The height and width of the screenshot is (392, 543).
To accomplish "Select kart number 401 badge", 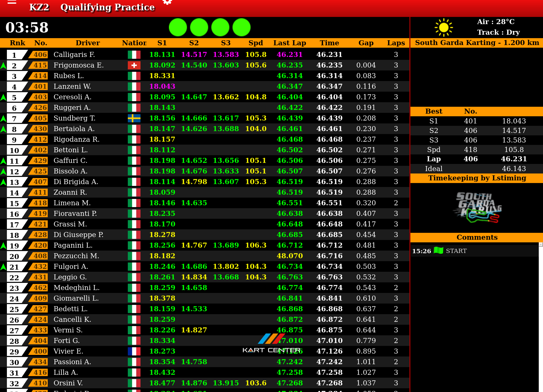I will (40, 86).
